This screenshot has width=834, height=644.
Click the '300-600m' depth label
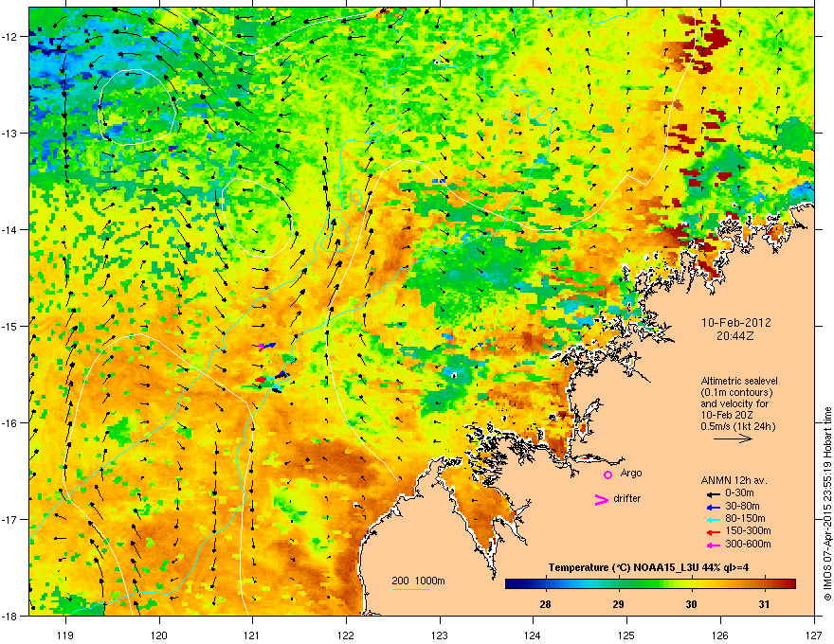click(748, 544)
